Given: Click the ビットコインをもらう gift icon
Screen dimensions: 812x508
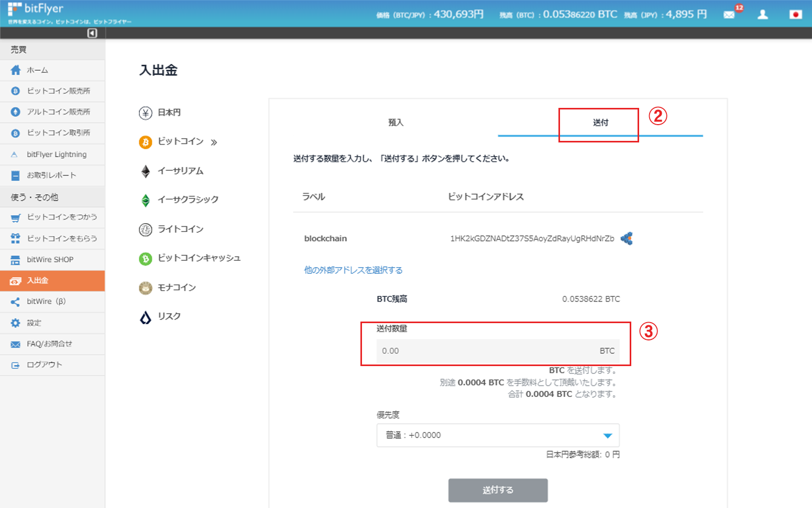Looking at the screenshot, I should pos(16,238).
